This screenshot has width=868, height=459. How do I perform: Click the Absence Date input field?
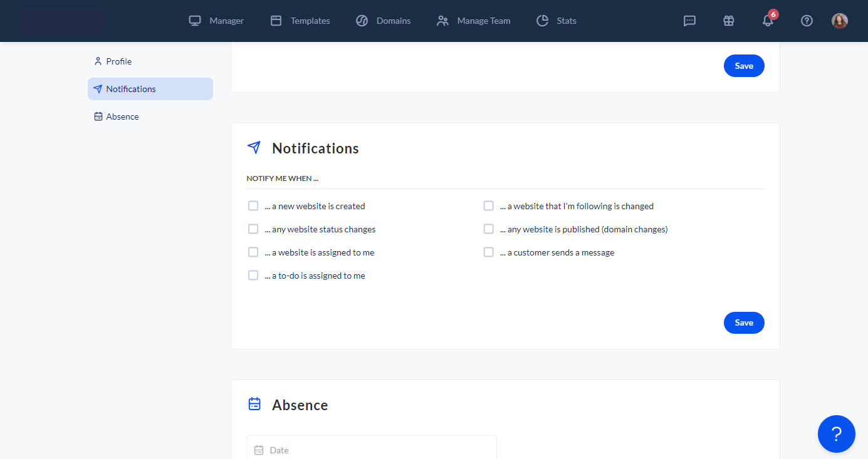pos(376,450)
